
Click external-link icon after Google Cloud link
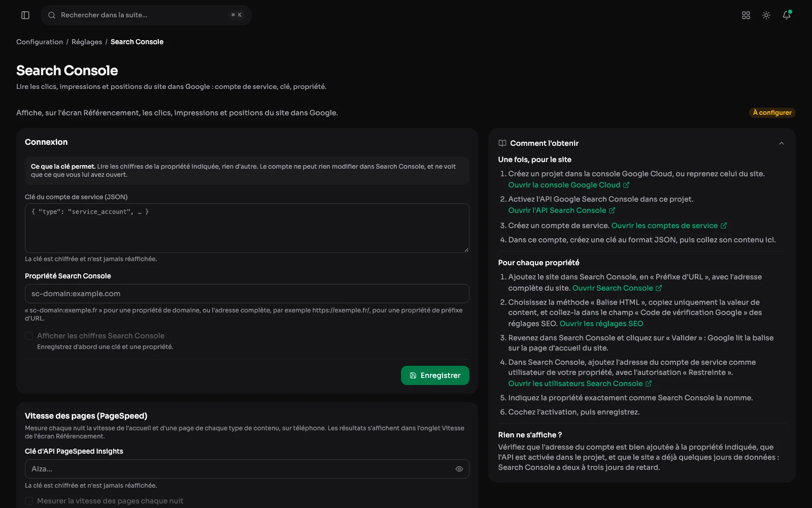click(x=626, y=185)
